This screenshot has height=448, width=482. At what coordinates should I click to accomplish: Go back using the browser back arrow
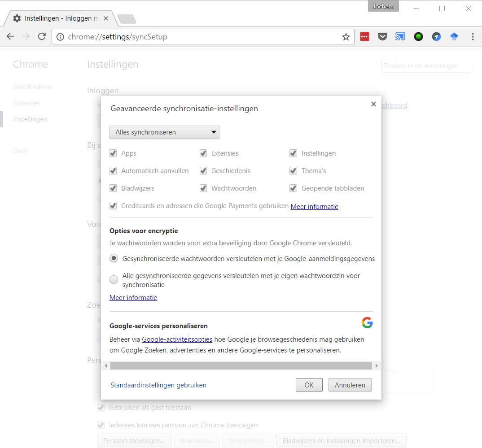10,36
